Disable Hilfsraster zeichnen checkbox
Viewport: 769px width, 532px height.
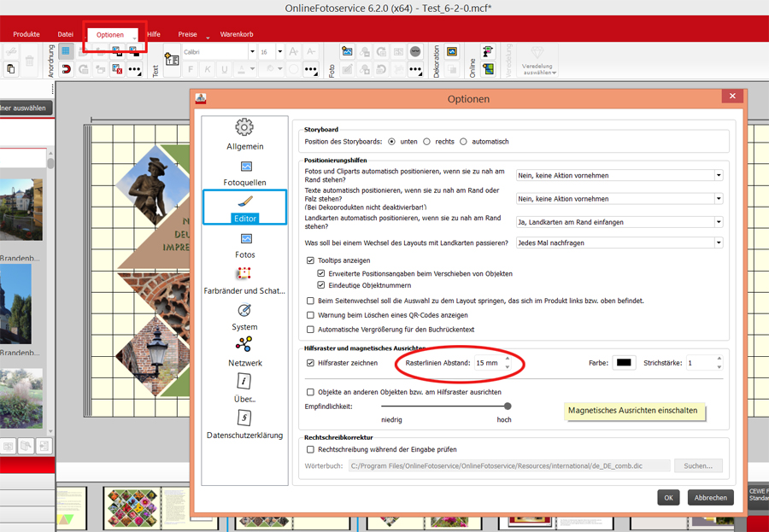tap(310, 363)
